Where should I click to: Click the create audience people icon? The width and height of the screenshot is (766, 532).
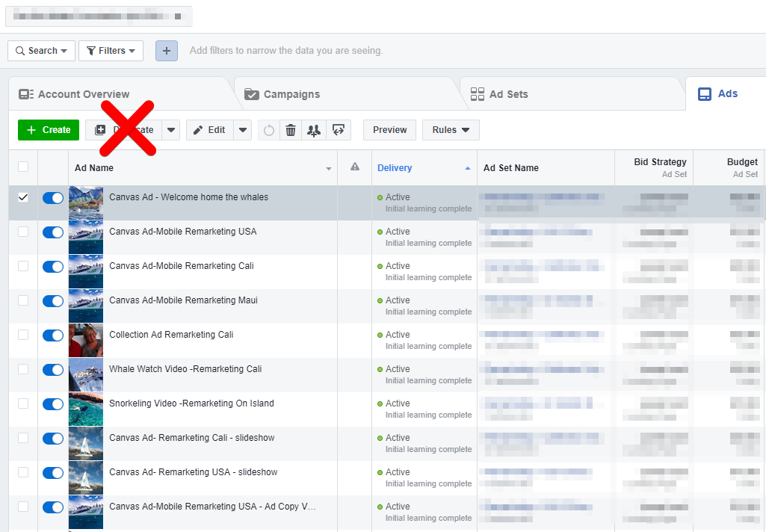click(314, 130)
